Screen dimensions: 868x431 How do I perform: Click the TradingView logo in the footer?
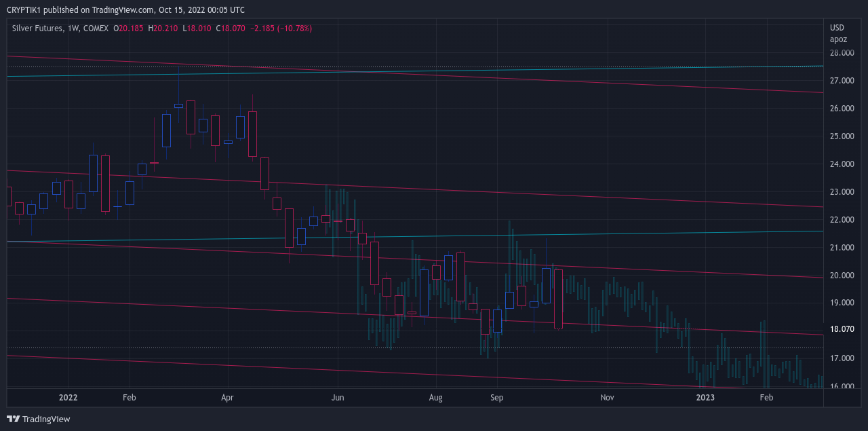[39, 419]
